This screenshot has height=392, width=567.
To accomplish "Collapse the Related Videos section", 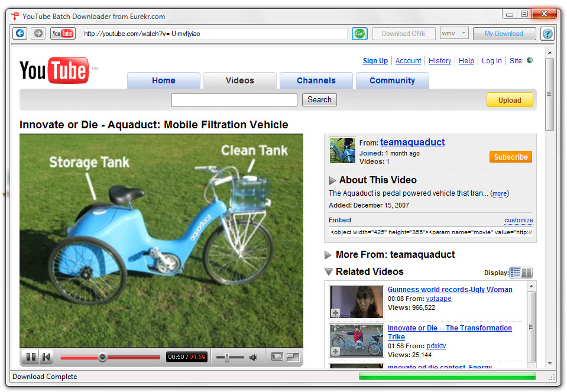I will point(328,272).
